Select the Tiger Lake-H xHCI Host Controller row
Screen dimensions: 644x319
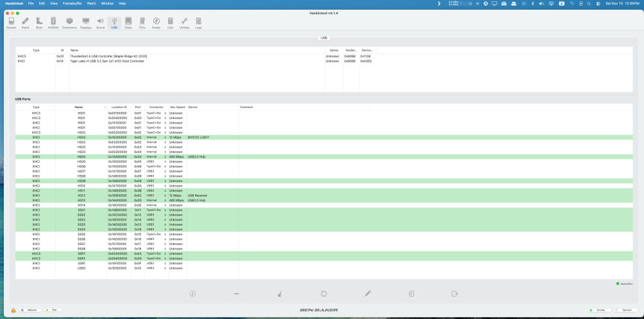tap(324, 61)
